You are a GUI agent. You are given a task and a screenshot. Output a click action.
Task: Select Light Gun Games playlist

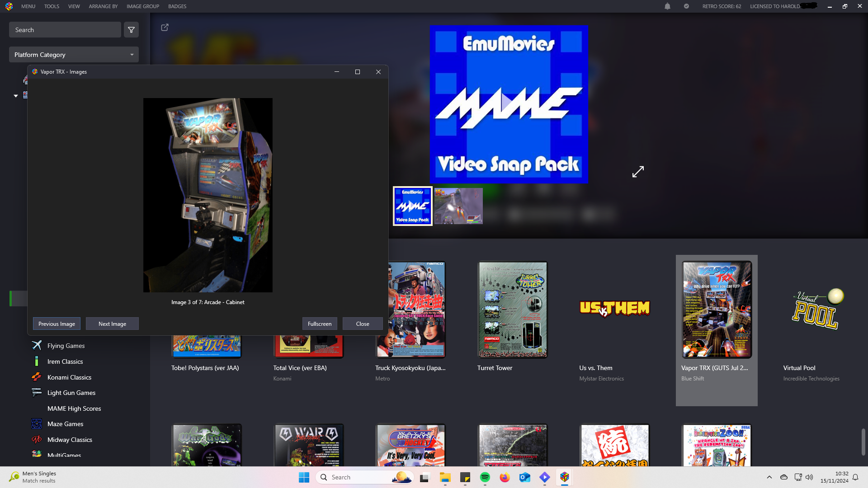coord(71,393)
